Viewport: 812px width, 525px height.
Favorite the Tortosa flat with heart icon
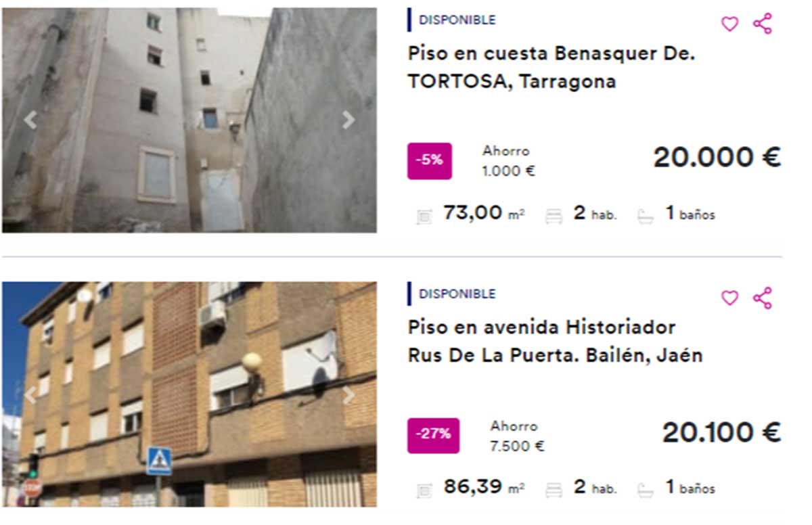click(729, 24)
